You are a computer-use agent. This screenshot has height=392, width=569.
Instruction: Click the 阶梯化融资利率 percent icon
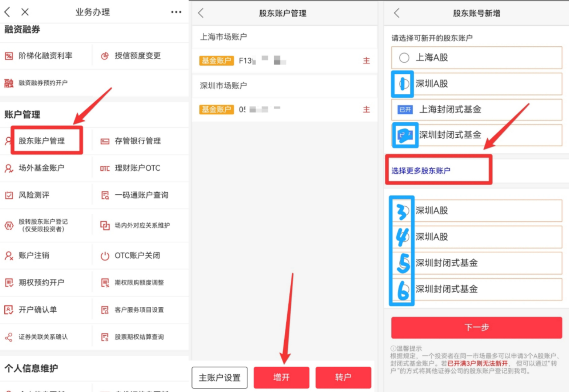click(9, 56)
